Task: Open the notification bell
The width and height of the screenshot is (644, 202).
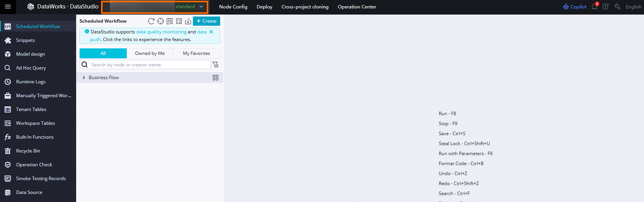Action: point(594,7)
